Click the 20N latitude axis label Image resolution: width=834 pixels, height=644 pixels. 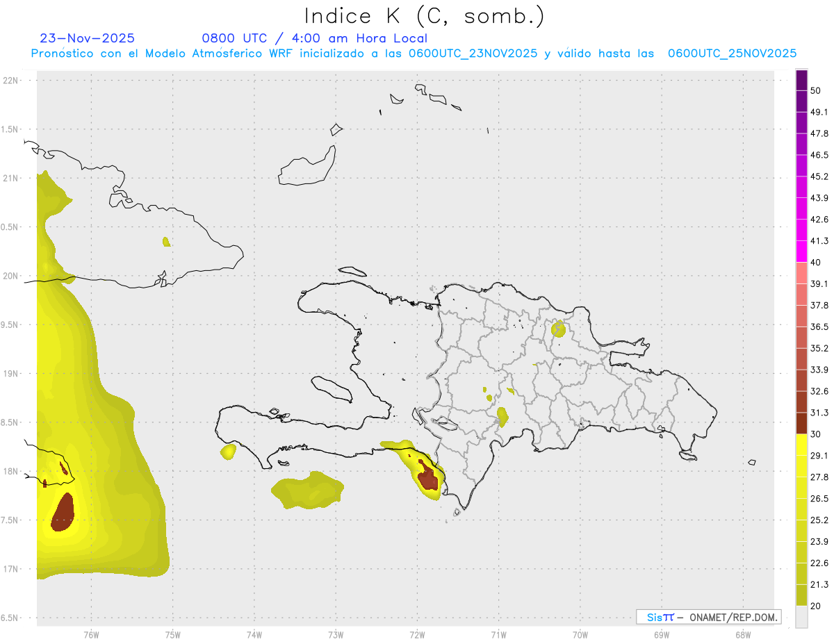[12, 276]
